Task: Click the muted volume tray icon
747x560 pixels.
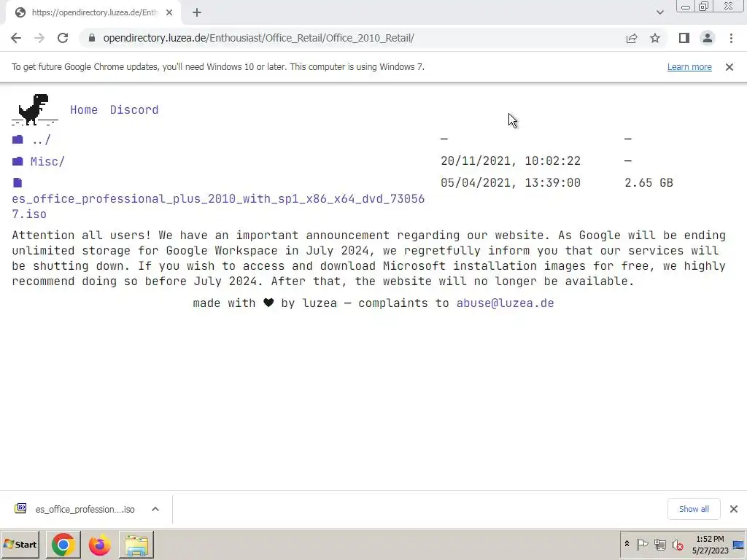Action: [x=677, y=544]
